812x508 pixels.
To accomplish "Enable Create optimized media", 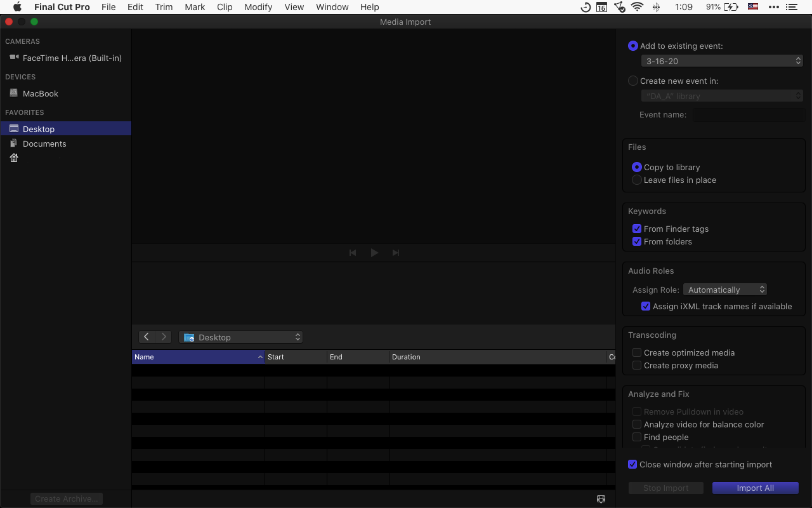I will tap(637, 352).
